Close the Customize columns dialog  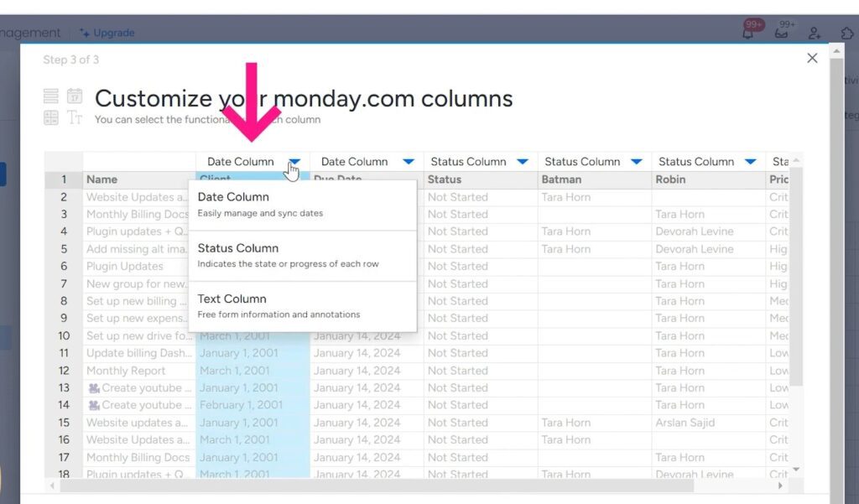811,58
